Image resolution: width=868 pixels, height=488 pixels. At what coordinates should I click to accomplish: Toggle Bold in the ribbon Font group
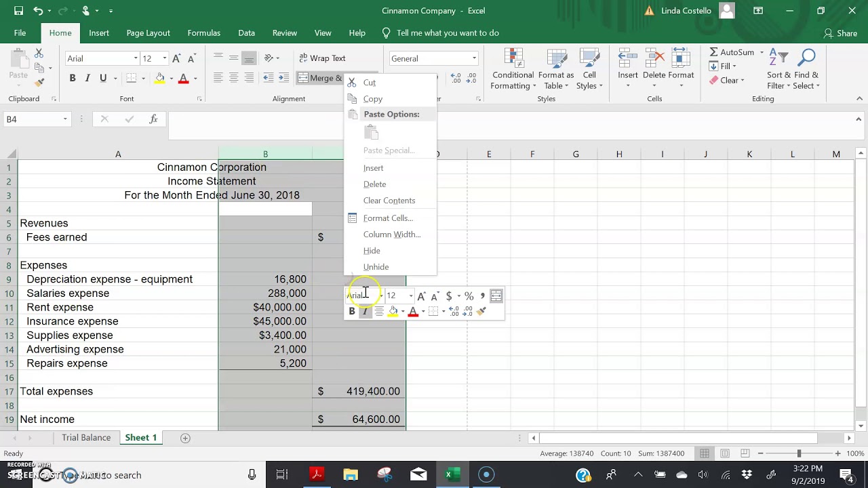click(73, 79)
